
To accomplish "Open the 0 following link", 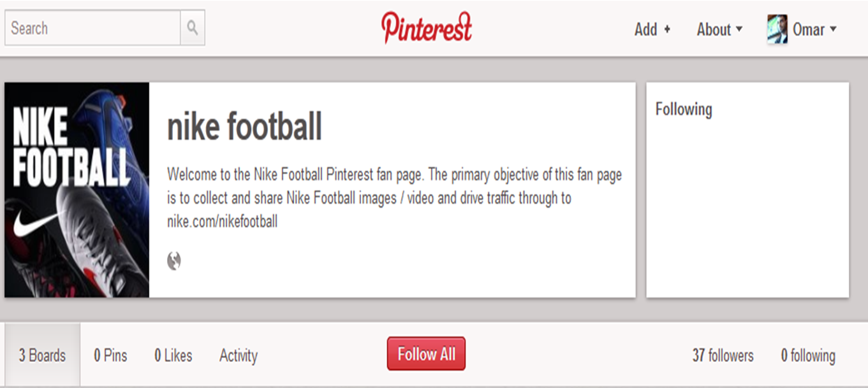I will 808,355.
